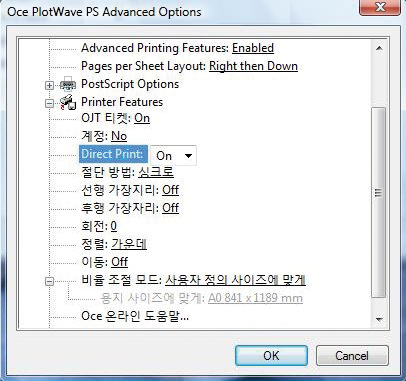Click the Right then Down layout value
Screen dimensions: 406x381
[x=253, y=66]
